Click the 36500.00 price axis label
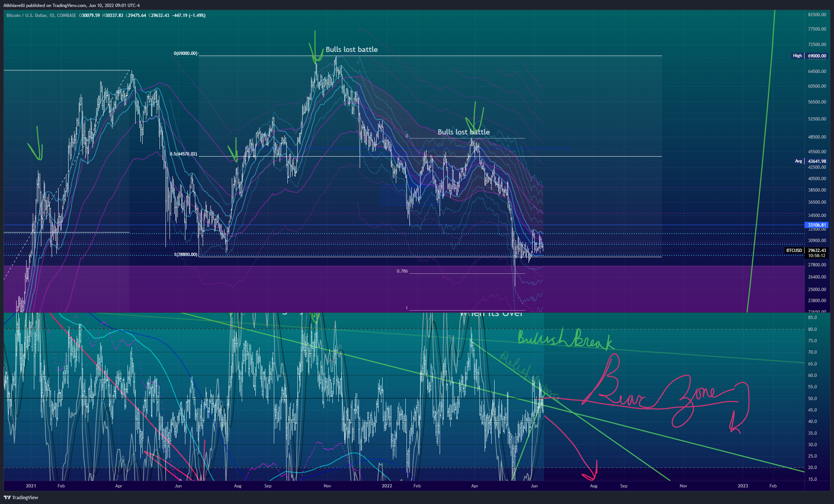 pos(817,202)
